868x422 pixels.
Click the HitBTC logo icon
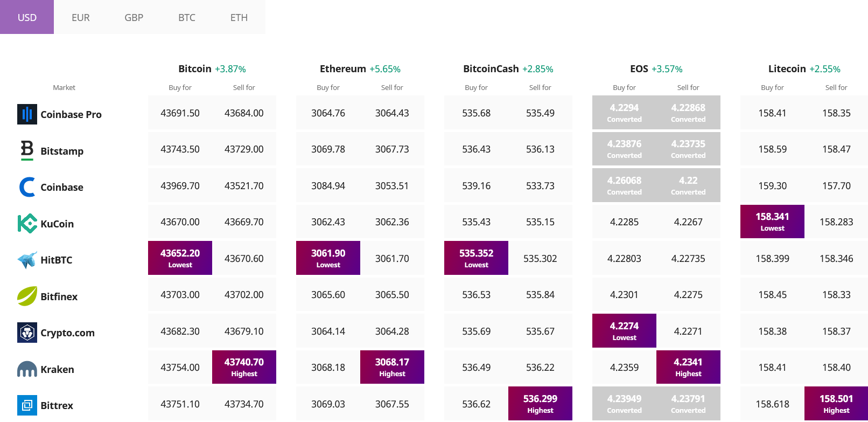point(27,260)
